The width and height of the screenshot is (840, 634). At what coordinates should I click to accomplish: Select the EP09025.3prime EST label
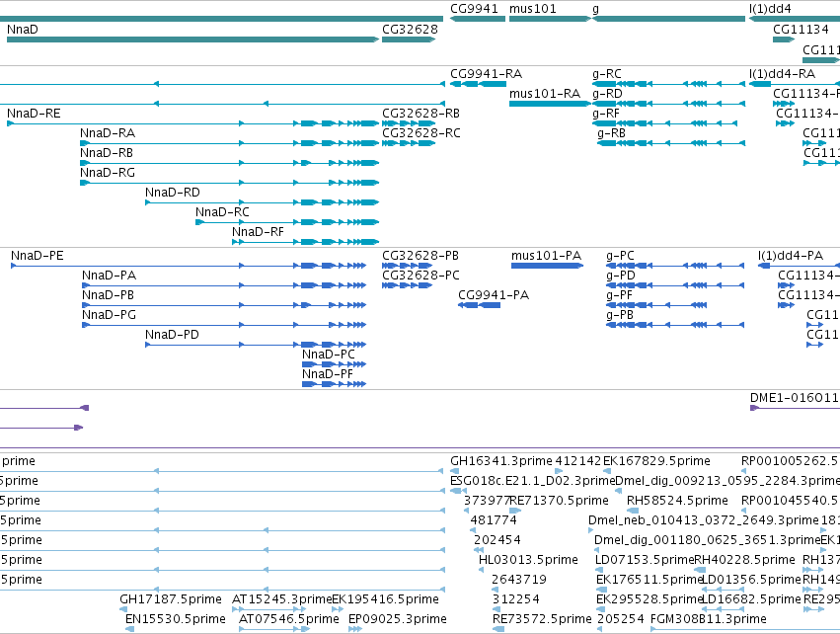click(x=398, y=619)
